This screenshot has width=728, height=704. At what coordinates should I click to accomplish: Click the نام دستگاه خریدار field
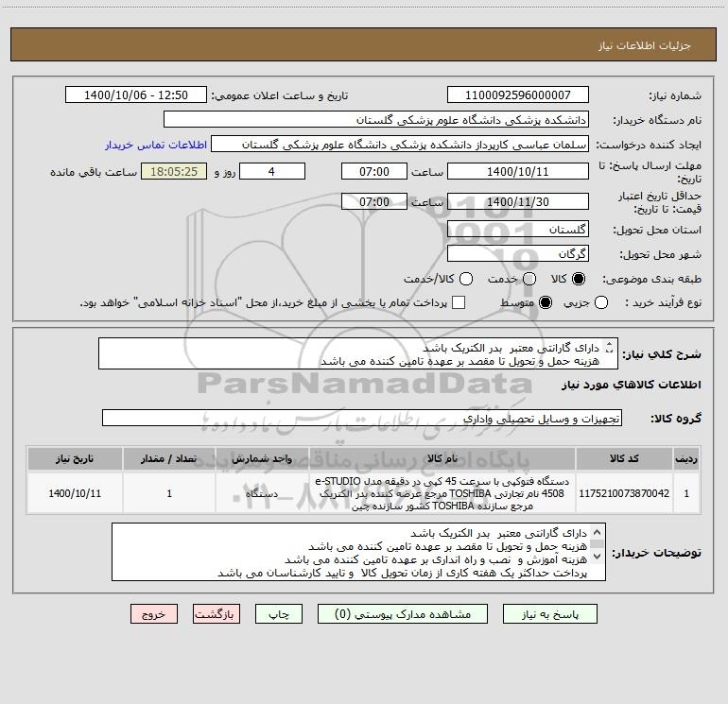coord(376,120)
